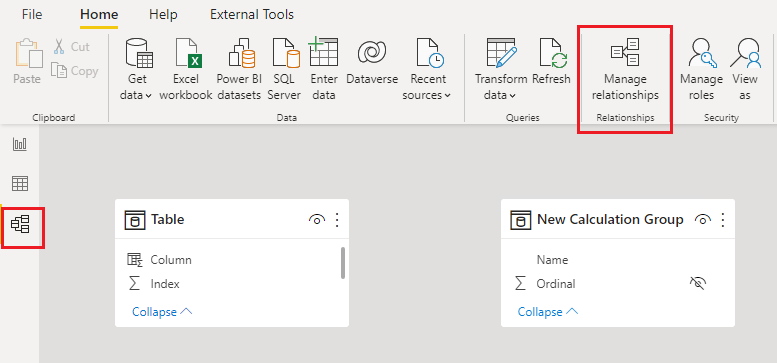This screenshot has width=777, height=363.
Task: Click the View as roles icon
Action: click(745, 69)
